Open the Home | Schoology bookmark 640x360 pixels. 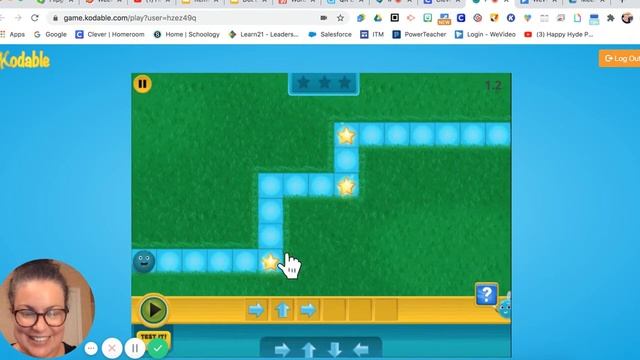tap(187, 35)
